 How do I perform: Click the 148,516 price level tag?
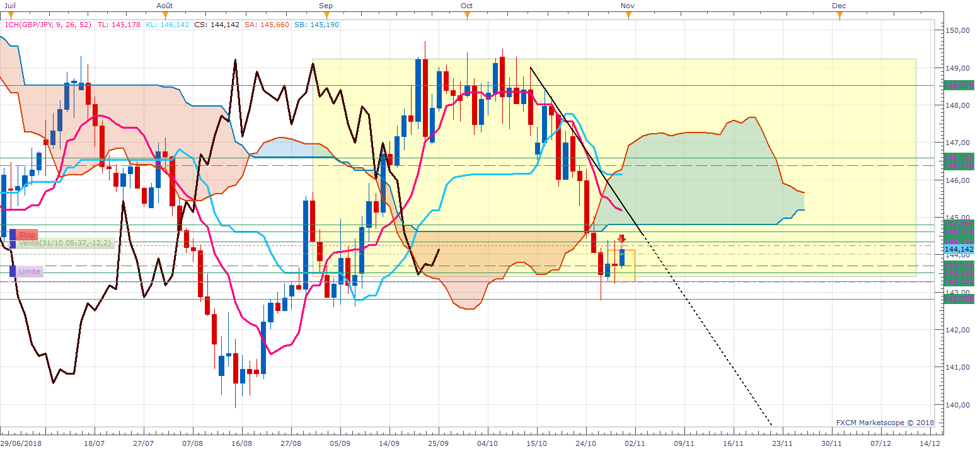[958, 85]
